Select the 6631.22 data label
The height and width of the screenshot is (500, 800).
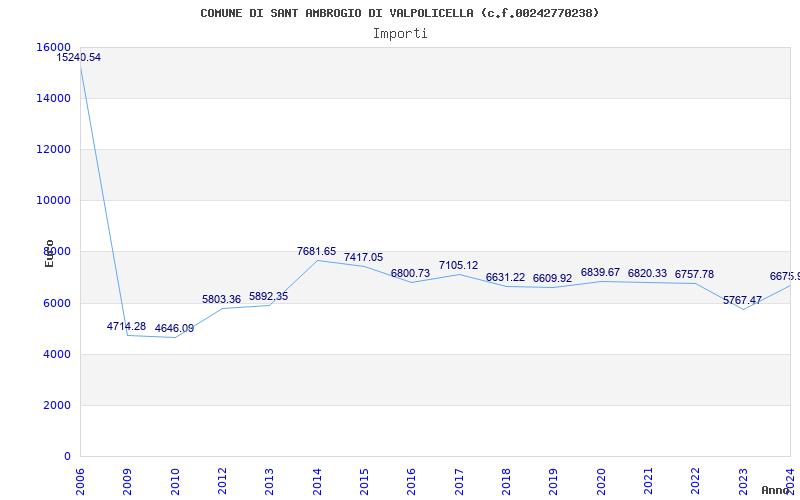505,278
